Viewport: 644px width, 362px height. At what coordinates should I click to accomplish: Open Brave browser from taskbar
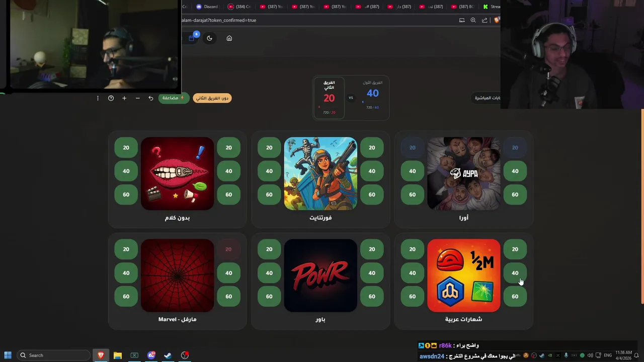[x=101, y=355]
